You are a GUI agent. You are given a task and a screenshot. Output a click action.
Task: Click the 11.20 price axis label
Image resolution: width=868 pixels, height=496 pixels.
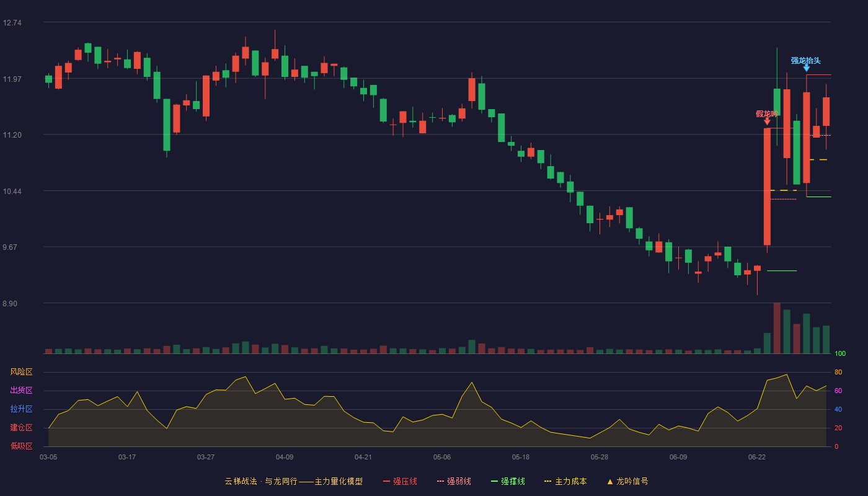(x=12, y=135)
